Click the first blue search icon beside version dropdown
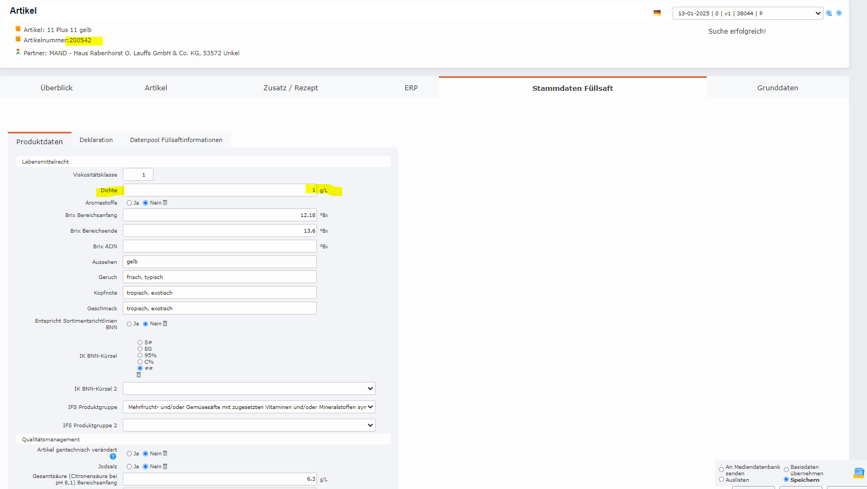 coord(829,13)
